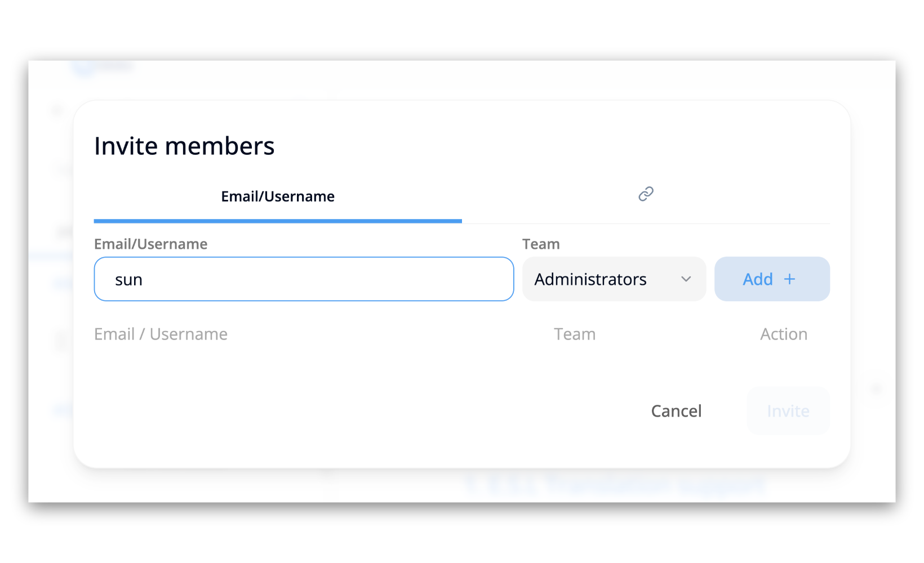Image resolution: width=924 pixels, height=563 pixels.
Task: Click the Team column header
Action: coord(575,334)
